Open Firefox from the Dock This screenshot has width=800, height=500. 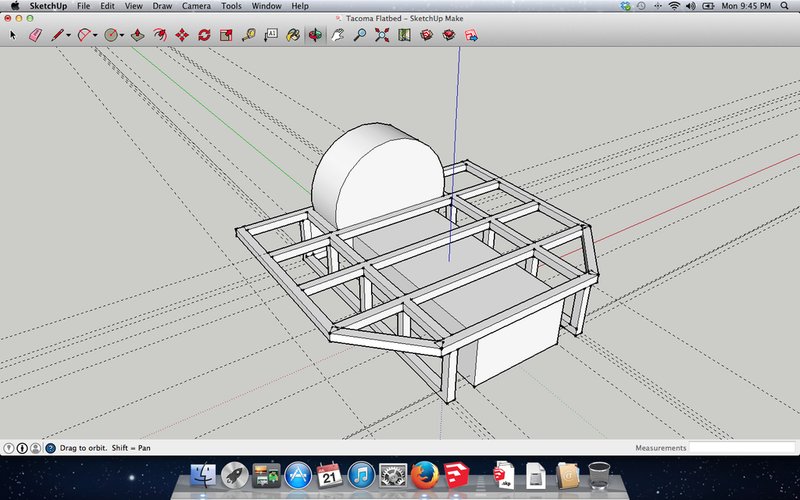(424, 475)
